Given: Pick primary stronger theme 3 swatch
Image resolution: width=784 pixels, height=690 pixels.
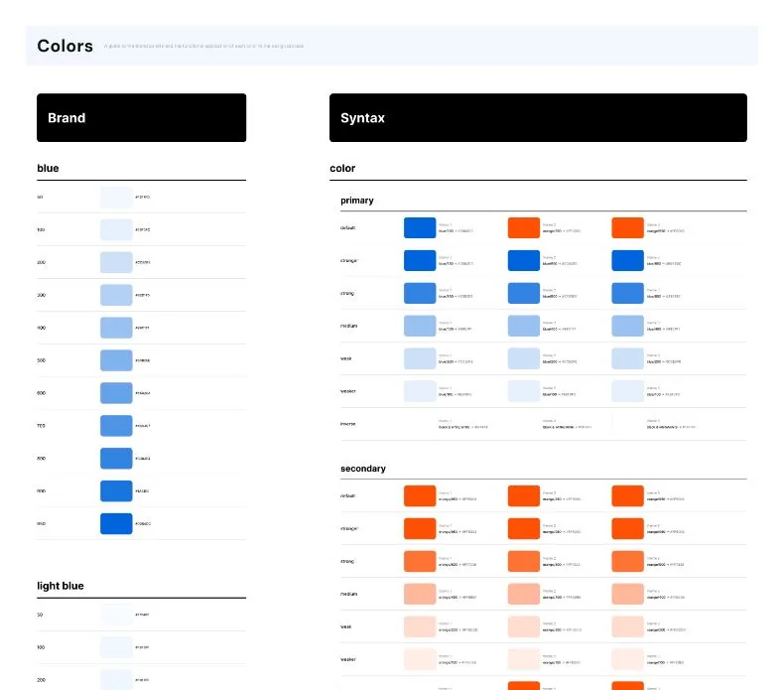Looking at the screenshot, I should click(627, 260).
